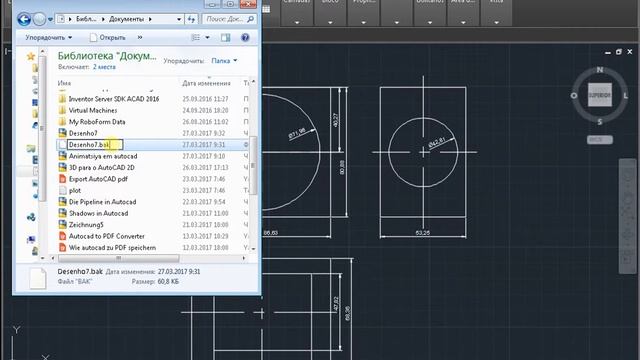Click the Die Pipeline in Autocad file icon
This screenshot has height=360, width=640.
(x=62, y=202)
